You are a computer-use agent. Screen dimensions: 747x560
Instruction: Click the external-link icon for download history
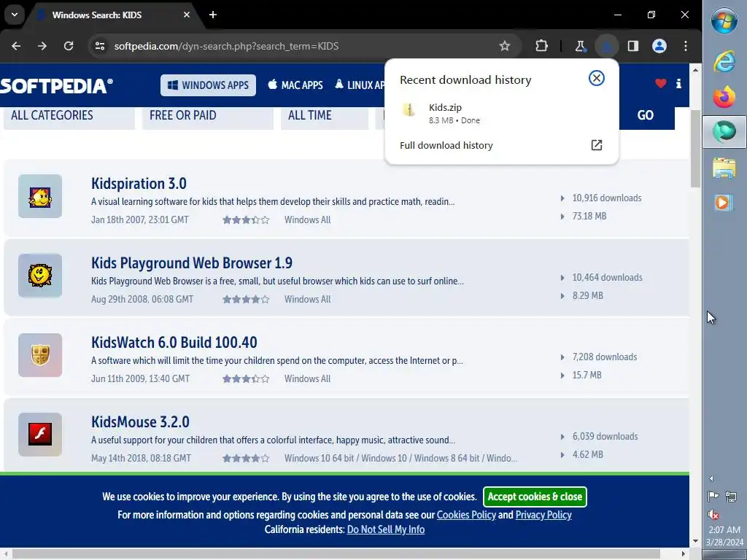(597, 145)
